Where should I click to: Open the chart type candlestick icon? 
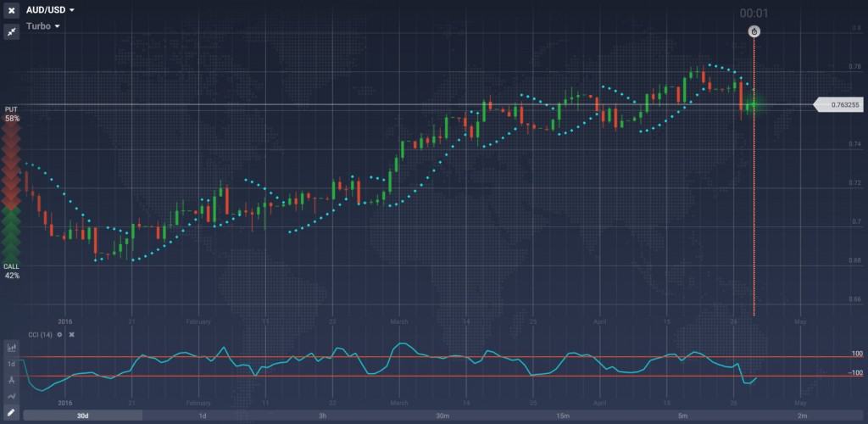(11, 348)
